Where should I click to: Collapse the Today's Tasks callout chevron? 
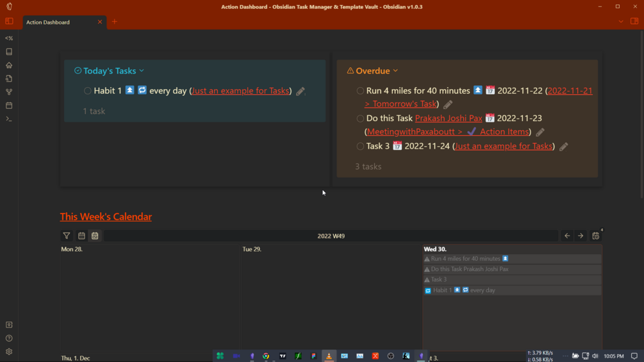142,70
